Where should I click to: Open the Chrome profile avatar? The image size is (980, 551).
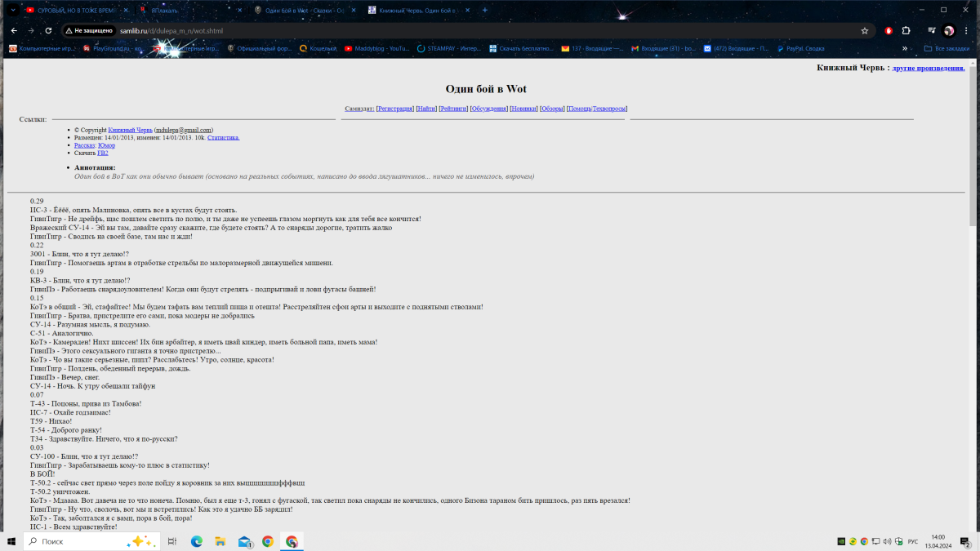point(949,30)
